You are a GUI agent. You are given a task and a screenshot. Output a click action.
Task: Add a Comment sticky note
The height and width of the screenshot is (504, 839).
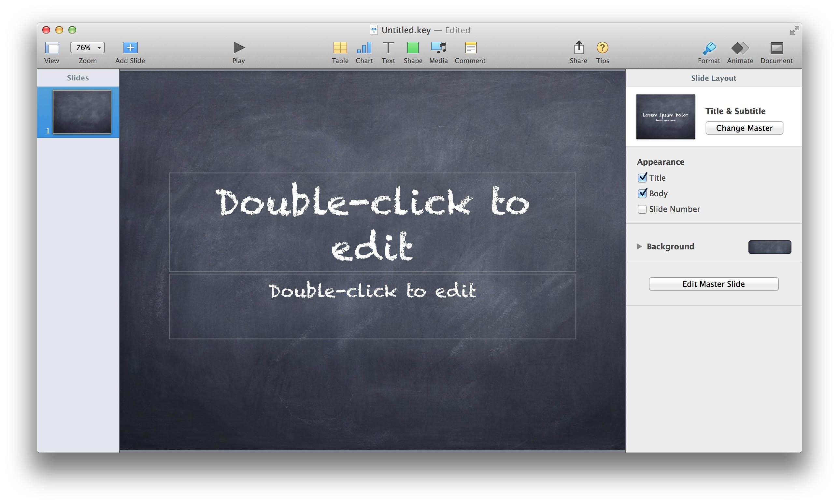(470, 48)
